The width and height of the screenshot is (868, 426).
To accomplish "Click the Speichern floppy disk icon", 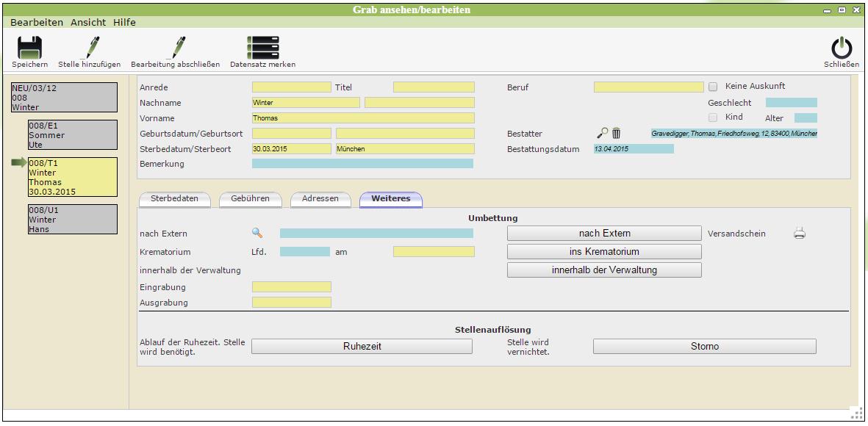I will (x=29, y=48).
